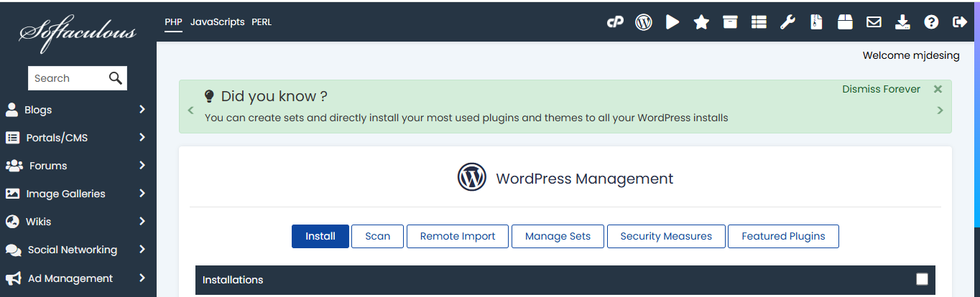
Task: Click the Forums group icon in sidebar
Action: [14, 166]
